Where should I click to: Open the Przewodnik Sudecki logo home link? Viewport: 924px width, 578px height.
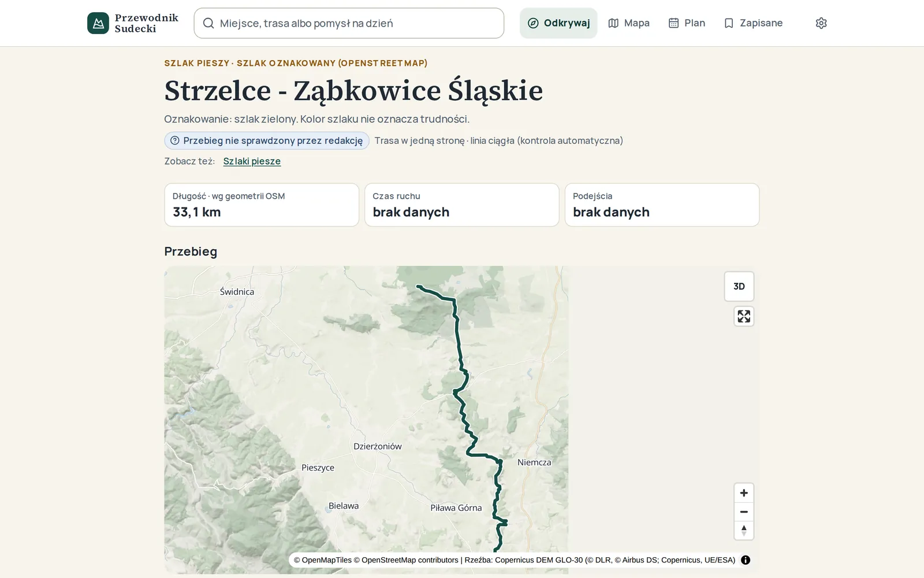pos(133,23)
